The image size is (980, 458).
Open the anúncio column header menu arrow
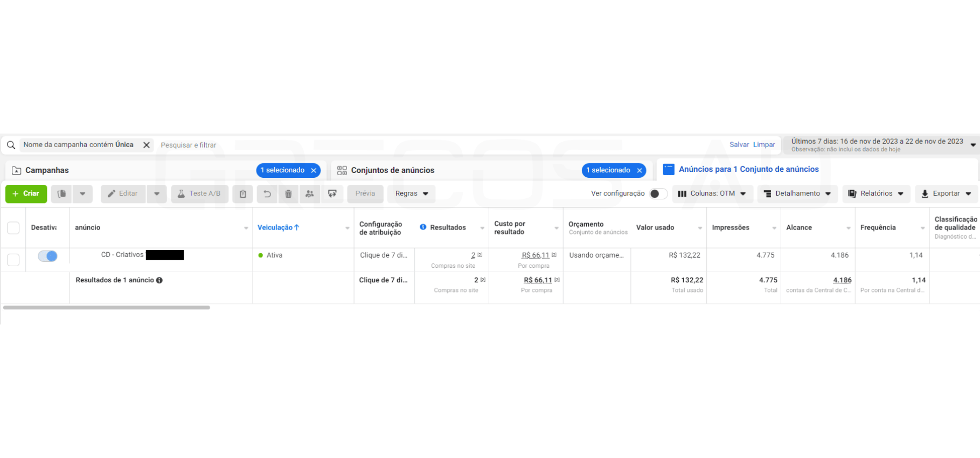(x=246, y=228)
